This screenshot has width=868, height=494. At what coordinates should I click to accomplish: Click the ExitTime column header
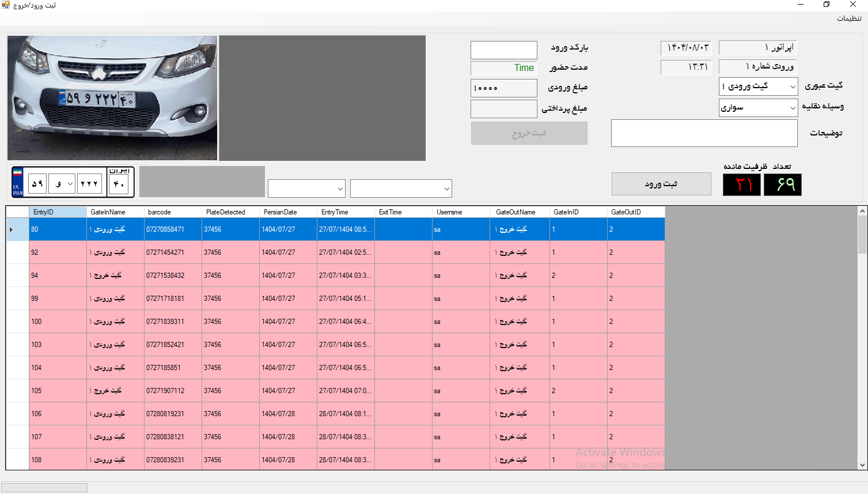click(x=403, y=212)
